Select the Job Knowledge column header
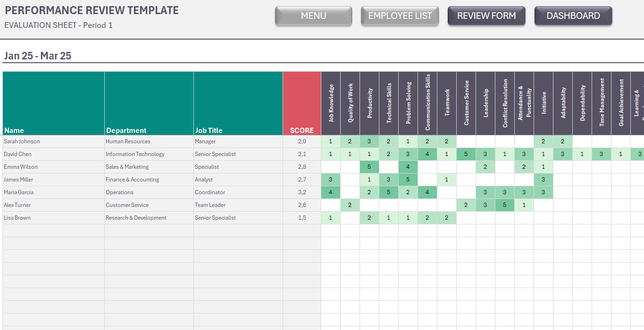 [331, 103]
